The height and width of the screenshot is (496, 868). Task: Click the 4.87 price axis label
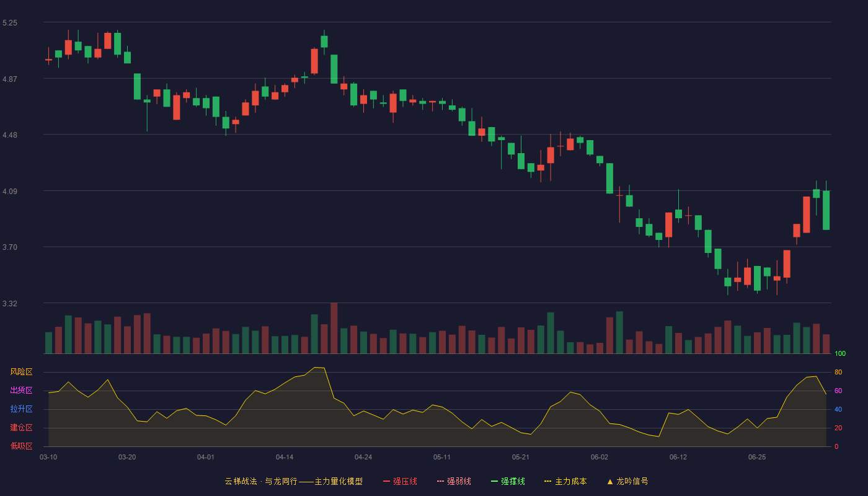(10, 79)
